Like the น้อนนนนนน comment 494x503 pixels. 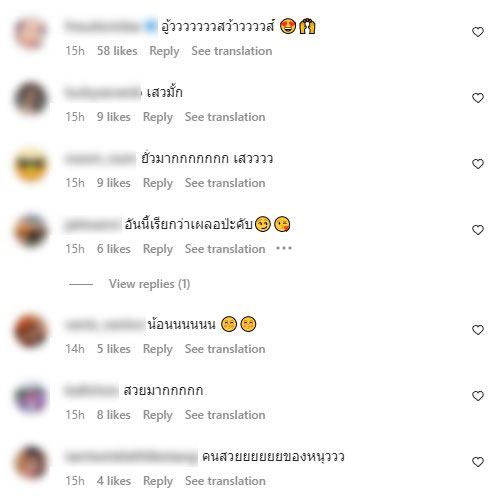point(478,330)
